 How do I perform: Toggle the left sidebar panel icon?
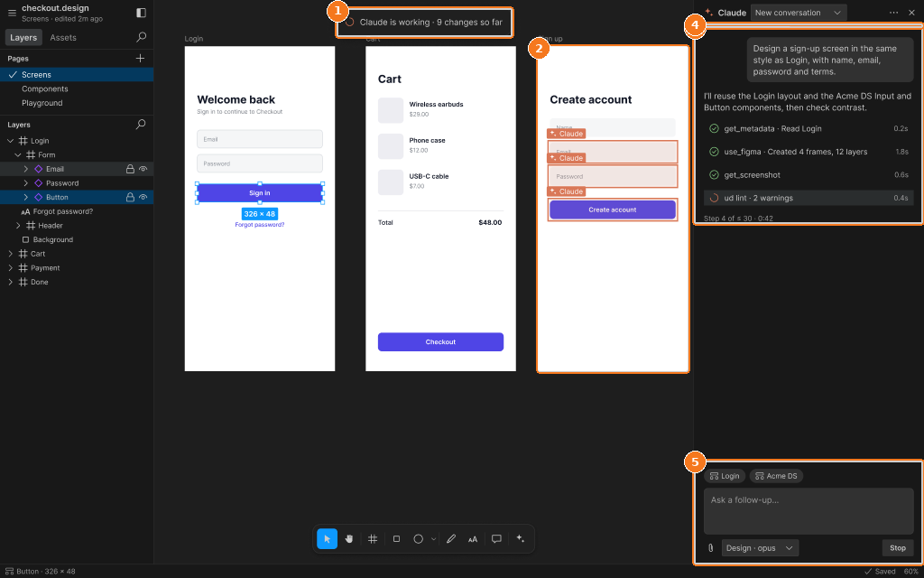click(x=141, y=13)
